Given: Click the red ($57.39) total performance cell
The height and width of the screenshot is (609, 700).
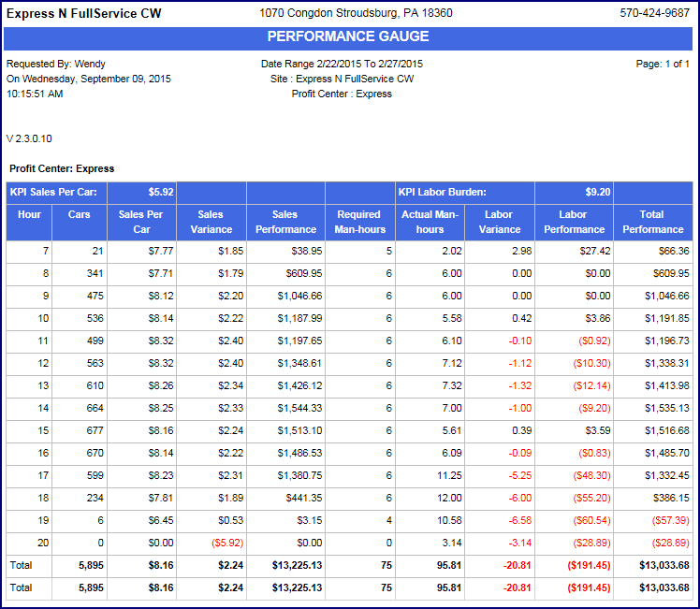Looking at the screenshot, I should pos(665,520).
